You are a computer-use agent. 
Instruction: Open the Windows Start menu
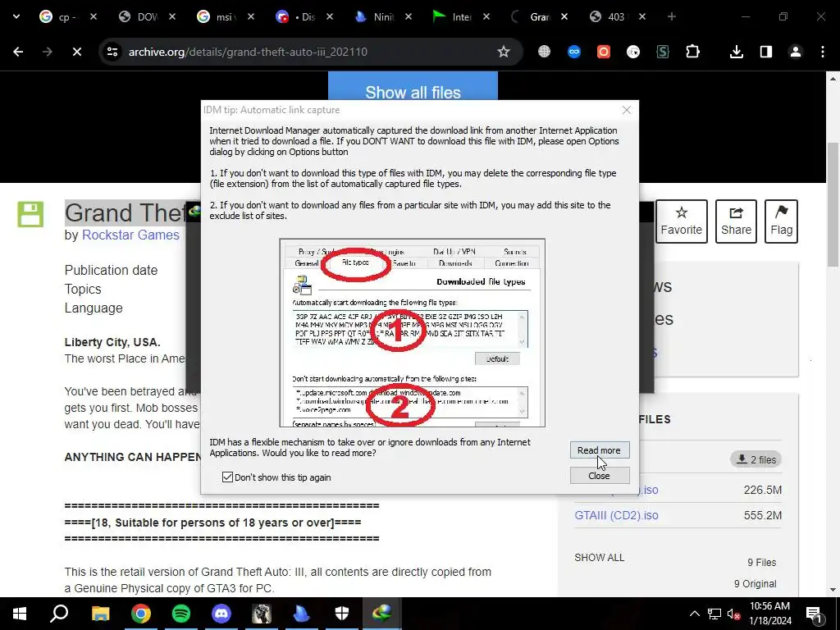20,614
